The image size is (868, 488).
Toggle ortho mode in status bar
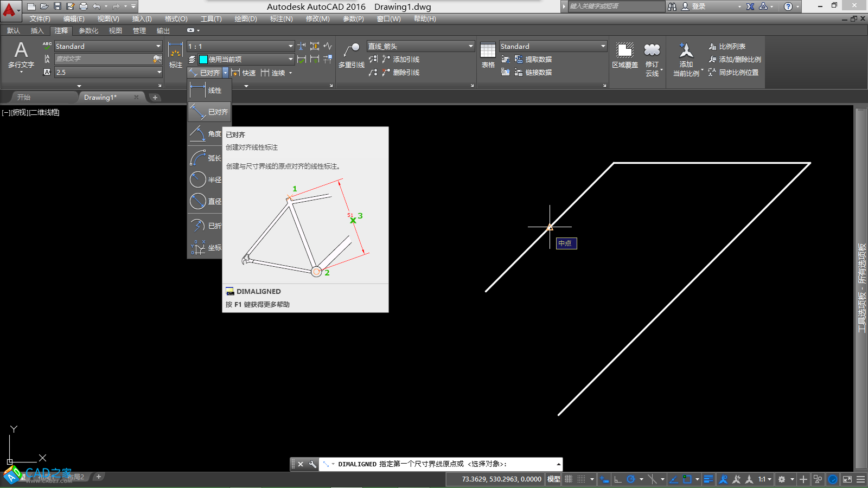617,479
